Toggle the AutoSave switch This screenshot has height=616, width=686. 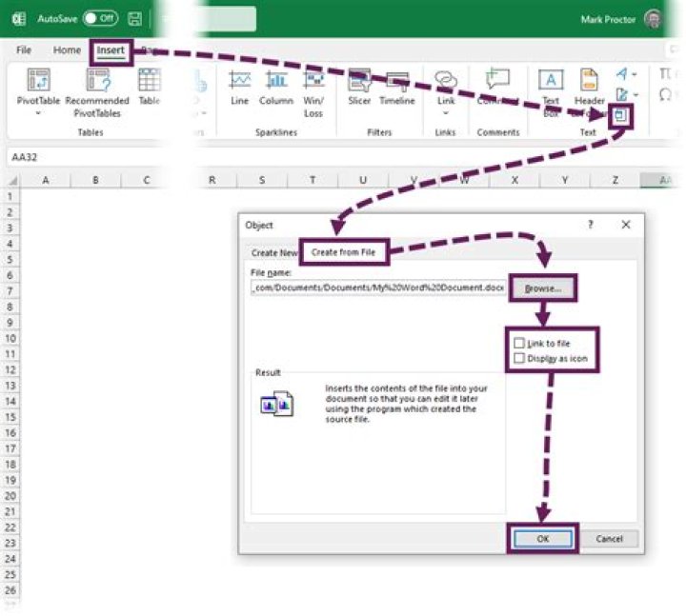tap(101, 18)
